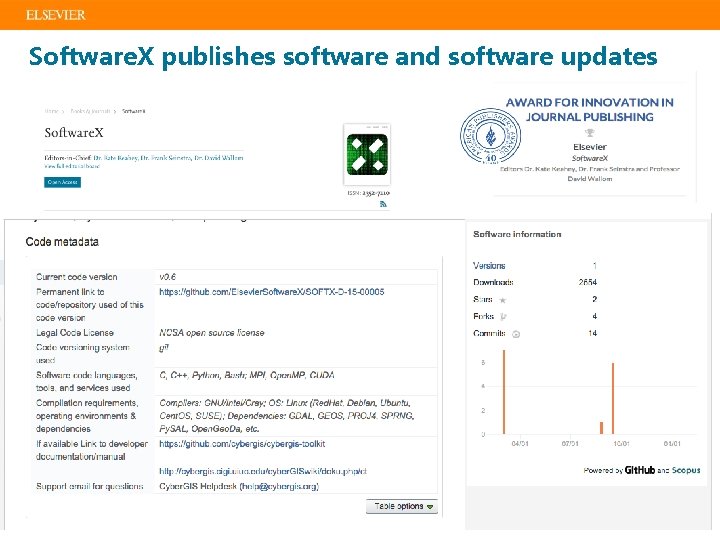Click the Dr. Frank Seinstra editor link
This screenshot has height=540, width=720.
click(166, 158)
